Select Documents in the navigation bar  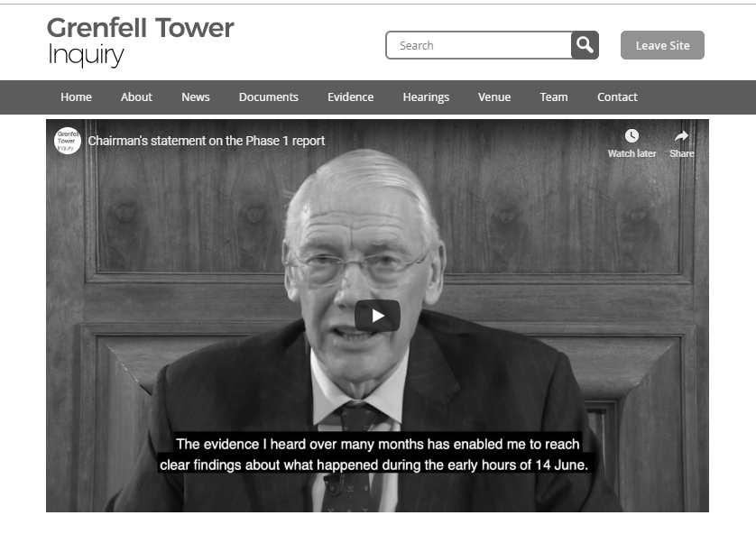click(x=269, y=97)
